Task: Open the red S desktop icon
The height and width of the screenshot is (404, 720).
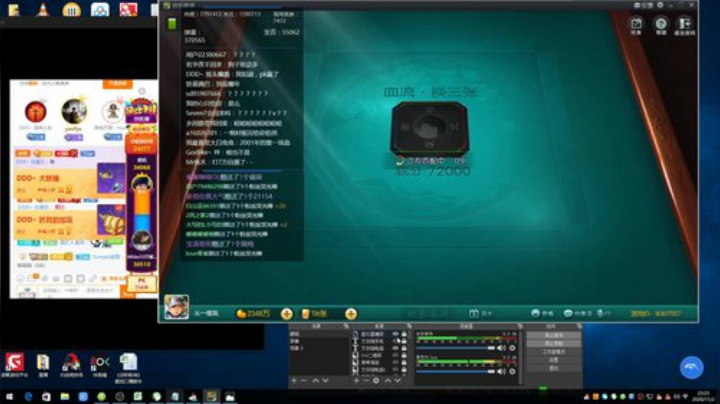Action: 14,362
